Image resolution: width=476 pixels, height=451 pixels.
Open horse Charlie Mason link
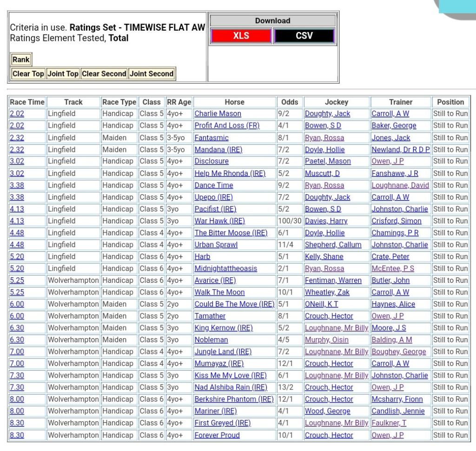[x=218, y=114]
